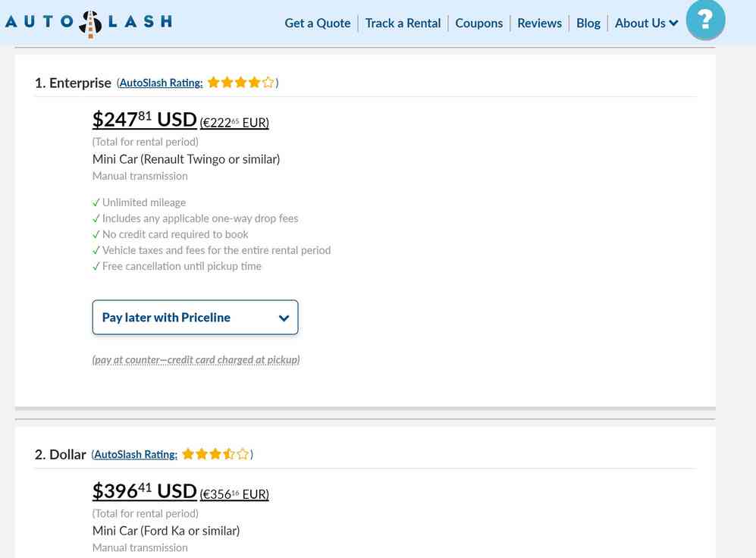Click the Free cancellation green checkmark

click(x=96, y=266)
